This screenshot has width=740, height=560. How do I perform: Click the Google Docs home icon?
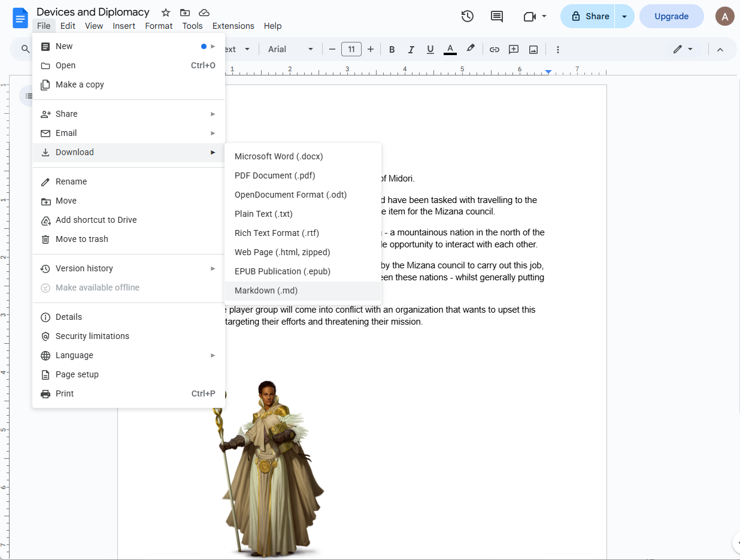20,17
